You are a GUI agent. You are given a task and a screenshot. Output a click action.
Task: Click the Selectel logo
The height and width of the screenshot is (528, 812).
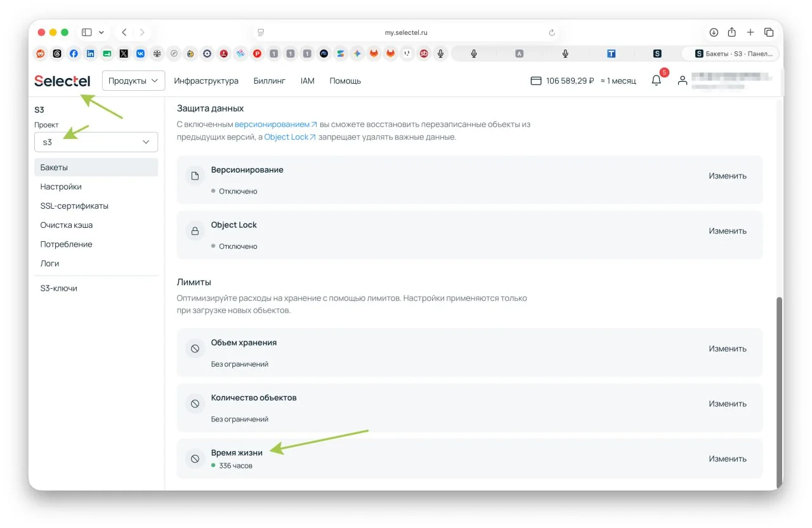pos(62,81)
